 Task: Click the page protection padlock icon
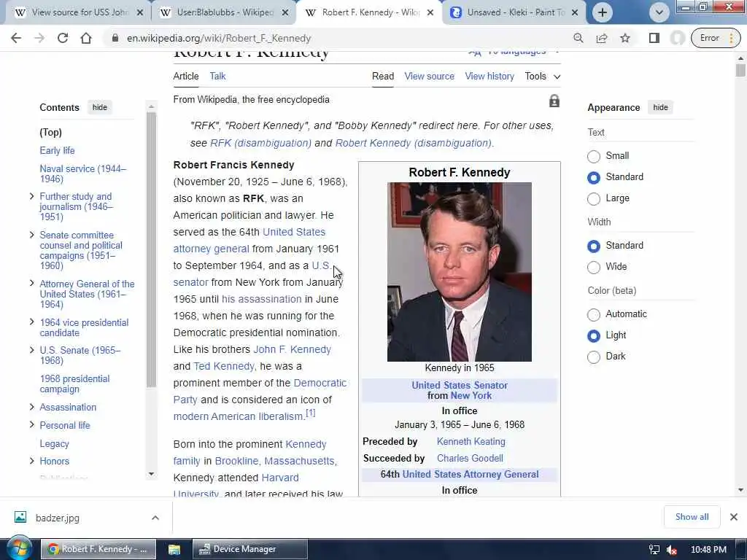pyautogui.click(x=554, y=101)
